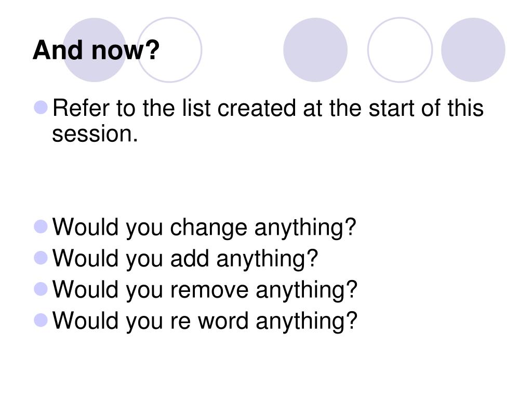Click the 'And now?' slide title
This screenshot has height=399, width=532.
point(96,50)
